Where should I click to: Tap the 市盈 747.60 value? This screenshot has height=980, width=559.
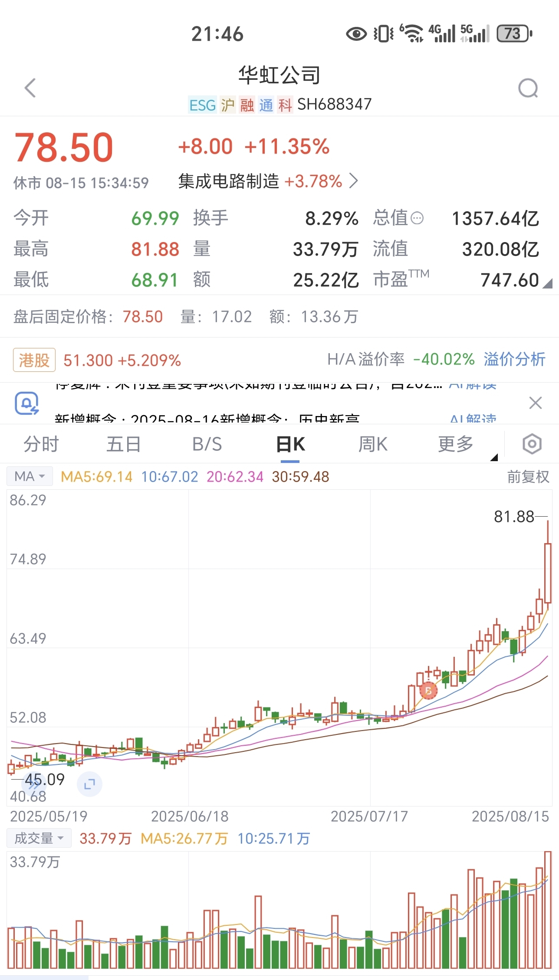[x=510, y=280]
